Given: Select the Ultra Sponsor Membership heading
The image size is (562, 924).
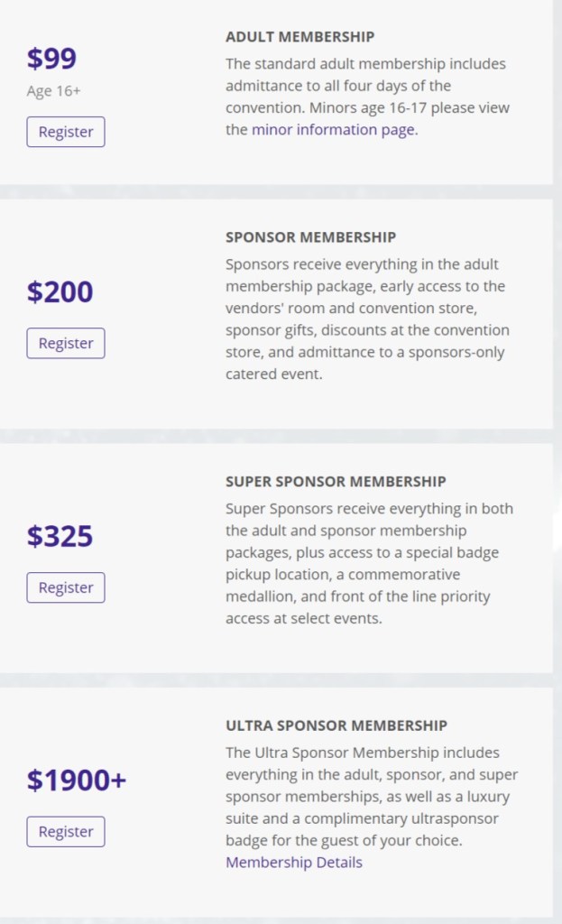Looking at the screenshot, I should tap(336, 725).
